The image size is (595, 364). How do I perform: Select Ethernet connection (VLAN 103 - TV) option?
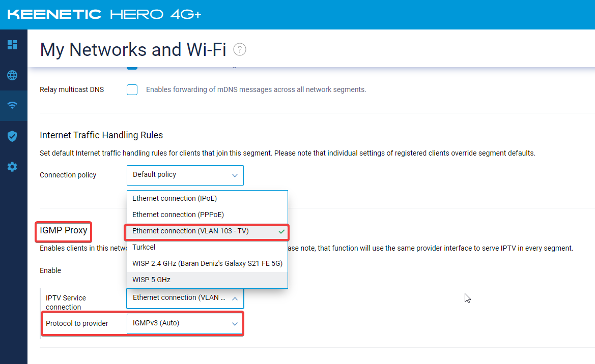207,231
